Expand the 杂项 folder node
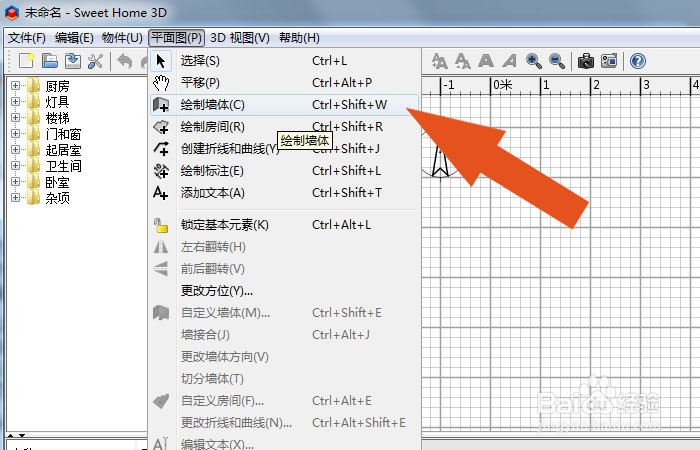700x450 pixels. (x=15, y=198)
